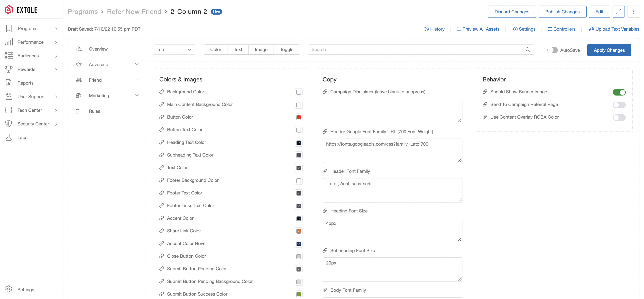Expand the Audiences sidebar menu
Image resolution: width=644 pixels, height=299 pixels.
56,56
